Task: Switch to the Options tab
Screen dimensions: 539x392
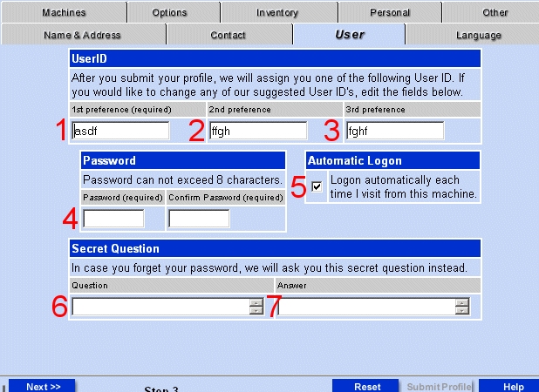Action: click(x=169, y=12)
